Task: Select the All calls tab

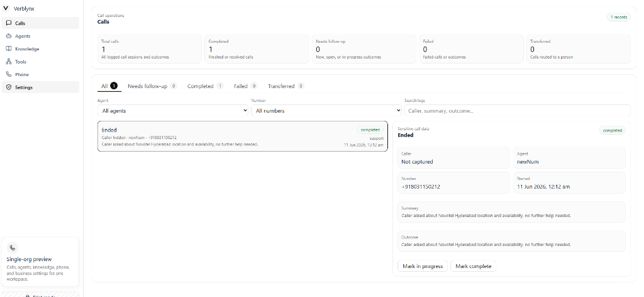Action: pos(109,86)
